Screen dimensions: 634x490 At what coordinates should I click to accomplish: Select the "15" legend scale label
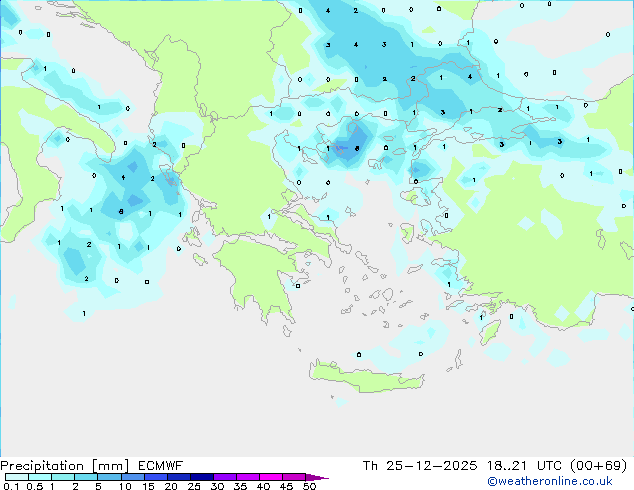click(x=148, y=486)
